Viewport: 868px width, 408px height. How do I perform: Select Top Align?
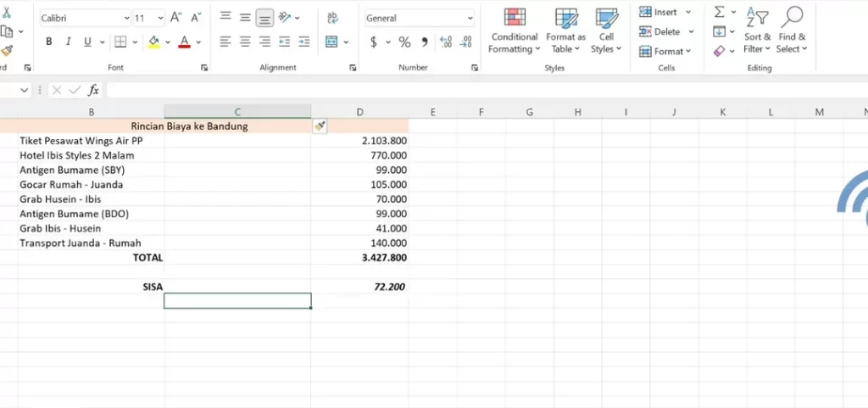tap(225, 17)
